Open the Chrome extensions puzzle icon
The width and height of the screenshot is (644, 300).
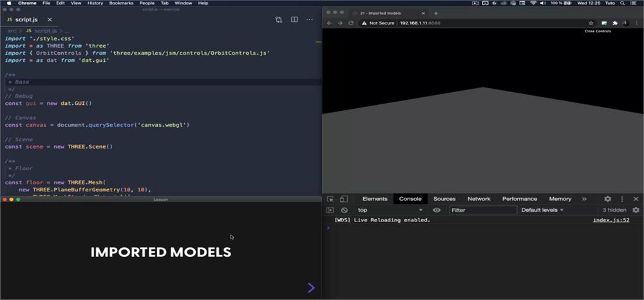click(615, 23)
